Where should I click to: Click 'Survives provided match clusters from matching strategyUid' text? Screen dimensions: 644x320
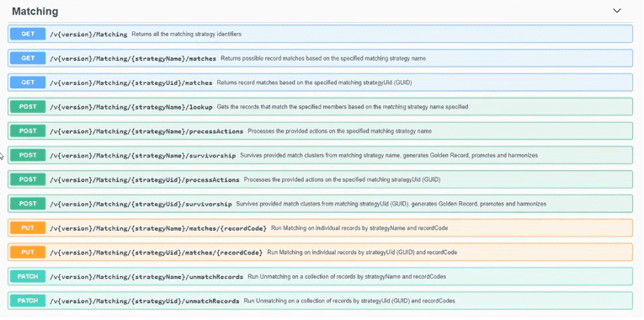coord(391,204)
